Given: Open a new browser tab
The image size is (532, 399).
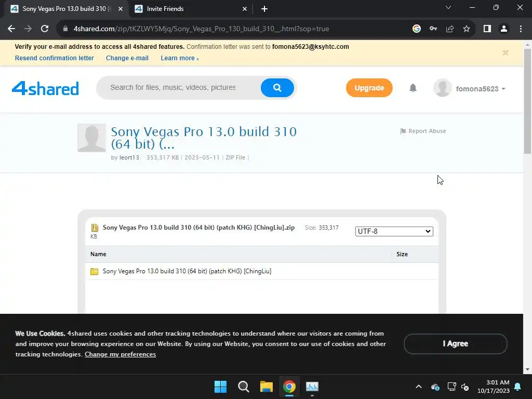Looking at the screenshot, I should (264, 9).
